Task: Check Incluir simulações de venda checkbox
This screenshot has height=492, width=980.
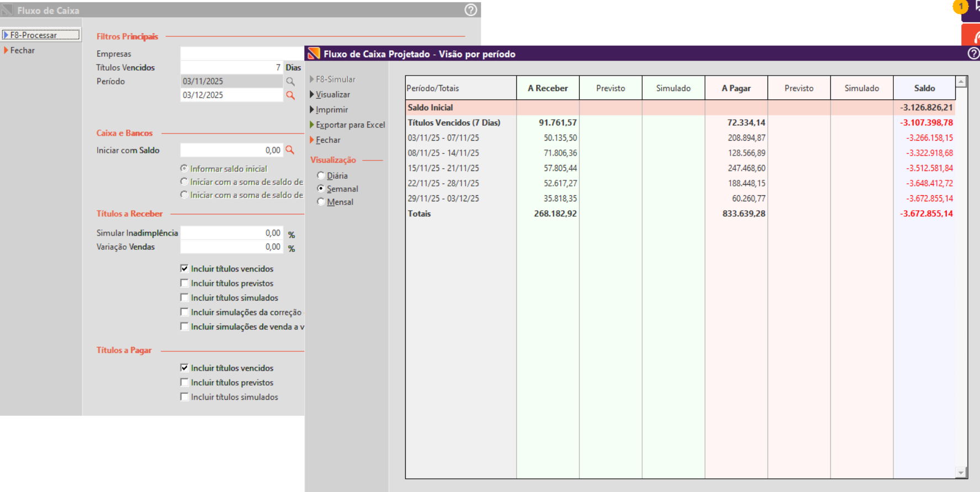Action: click(184, 327)
